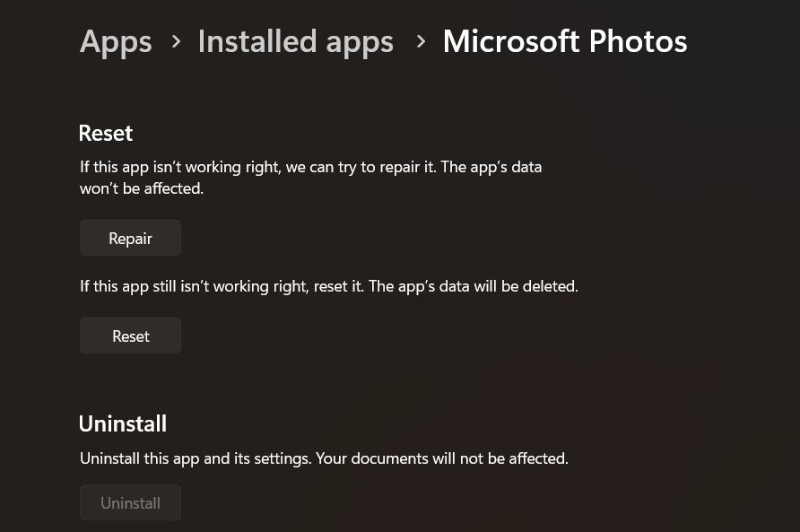This screenshot has height=532, width=800.
Task: Go back to Apps breadcrumb
Action: pos(116,41)
